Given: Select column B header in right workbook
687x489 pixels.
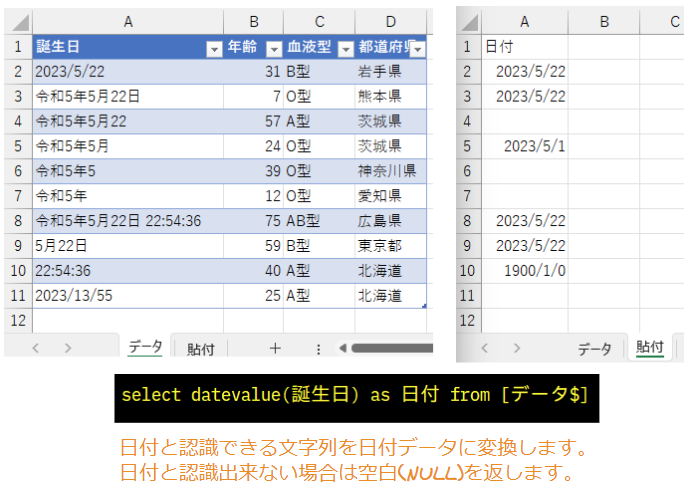Looking at the screenshot, I should coord(604,22).
